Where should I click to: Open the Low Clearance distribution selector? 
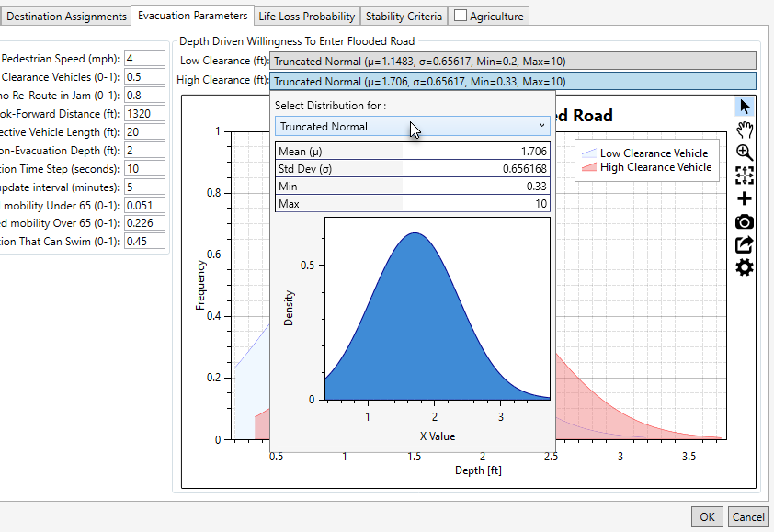pyautogui.click(x=515, y=61)
